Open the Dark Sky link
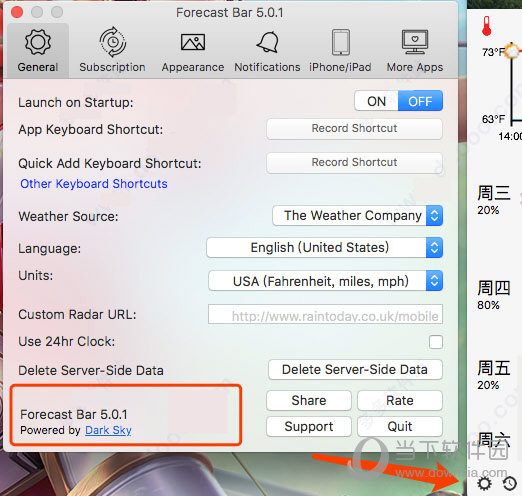The height and width of the screenshot is (496, 522). [x=108, y=430]
